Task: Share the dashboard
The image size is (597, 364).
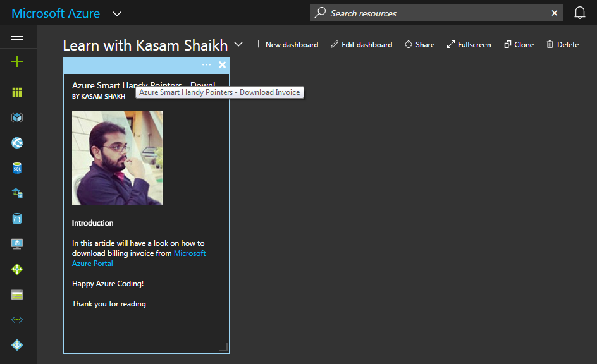Action: (419, 44)
